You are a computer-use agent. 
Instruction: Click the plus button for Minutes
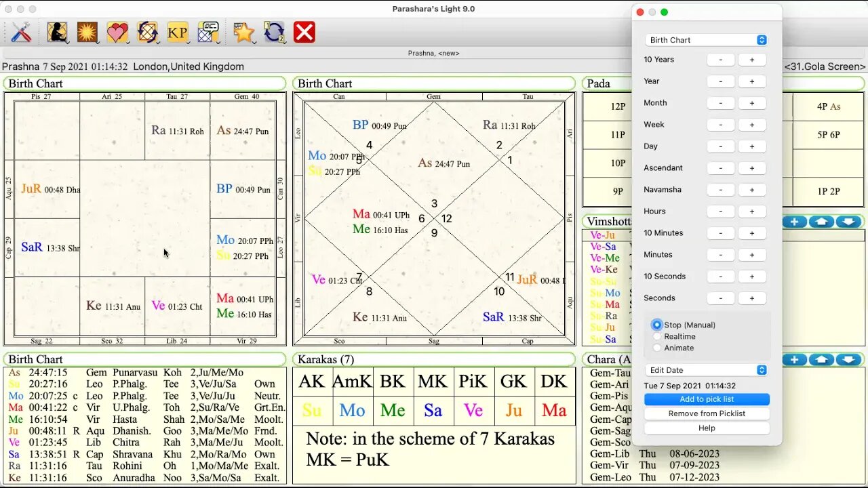tap(752, 255)
